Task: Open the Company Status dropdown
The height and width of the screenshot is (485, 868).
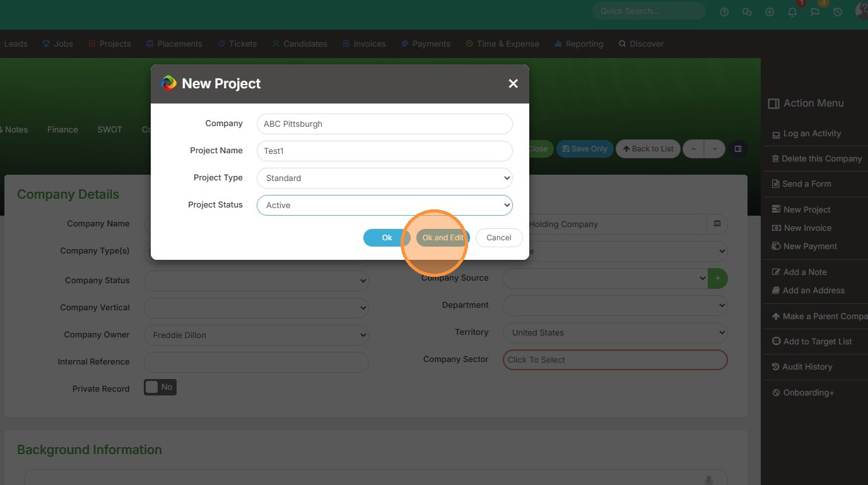Action: click(x=256, y=281)
